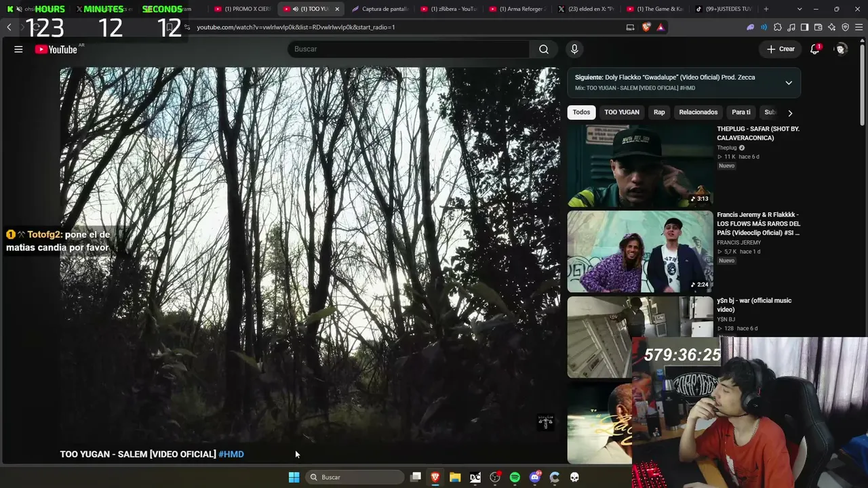Open the skull icon app on taskbar

pyautogui.click(x=574, y=477)
